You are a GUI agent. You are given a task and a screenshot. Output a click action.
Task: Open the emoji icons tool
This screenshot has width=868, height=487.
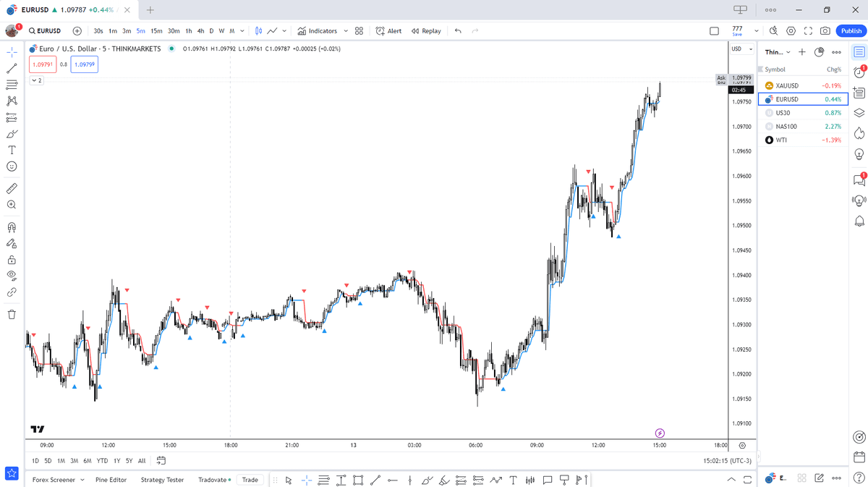coord(12,166)
